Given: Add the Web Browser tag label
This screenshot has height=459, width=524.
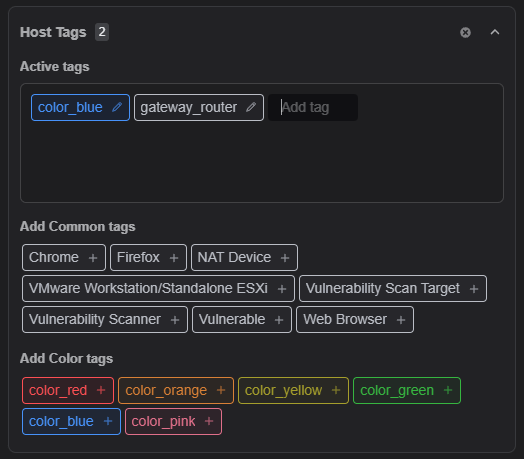Looking at the screenshot, I should click(x=345, y=320).
